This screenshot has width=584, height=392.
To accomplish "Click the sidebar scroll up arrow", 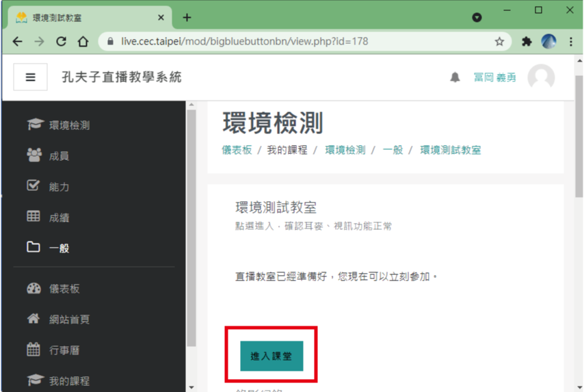I will 191,105.
